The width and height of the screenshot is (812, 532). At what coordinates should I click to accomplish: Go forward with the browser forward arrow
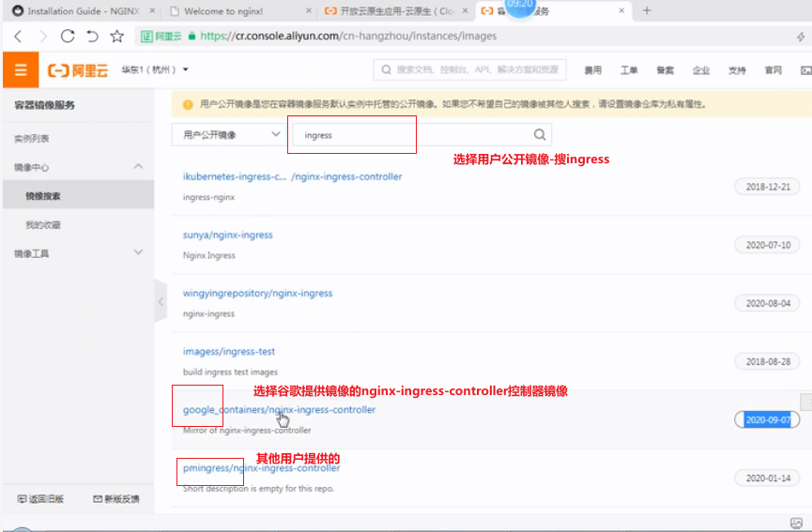click(x=43, y=37)
